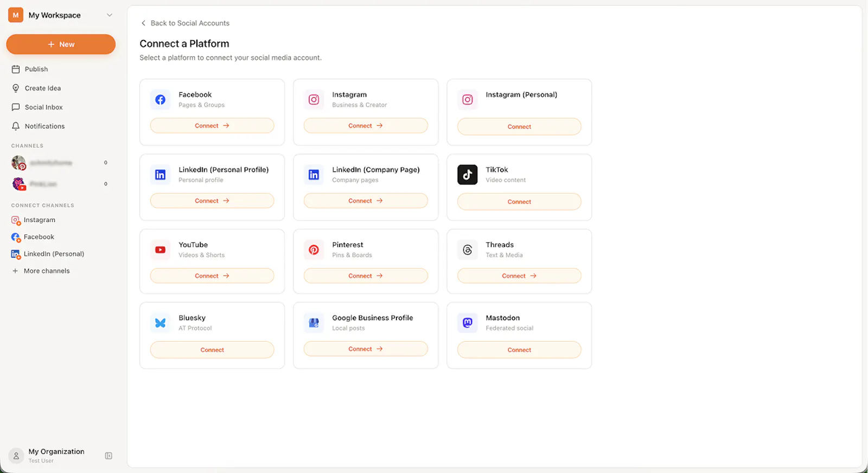Go back using the left chevron arrow

(x=143, y=23)
